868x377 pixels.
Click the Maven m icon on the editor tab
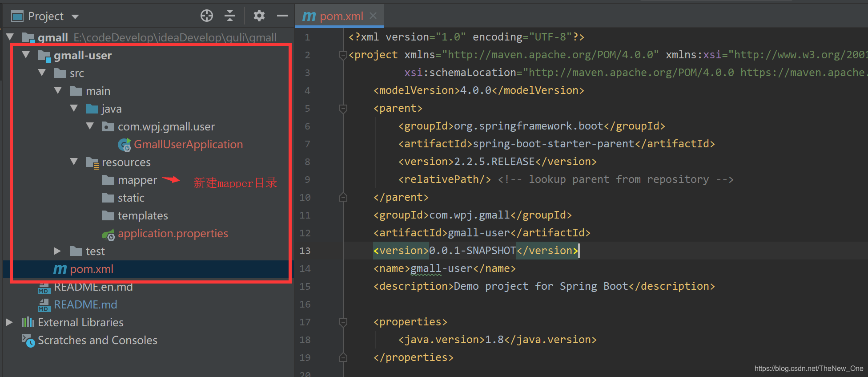pos(309,16)
